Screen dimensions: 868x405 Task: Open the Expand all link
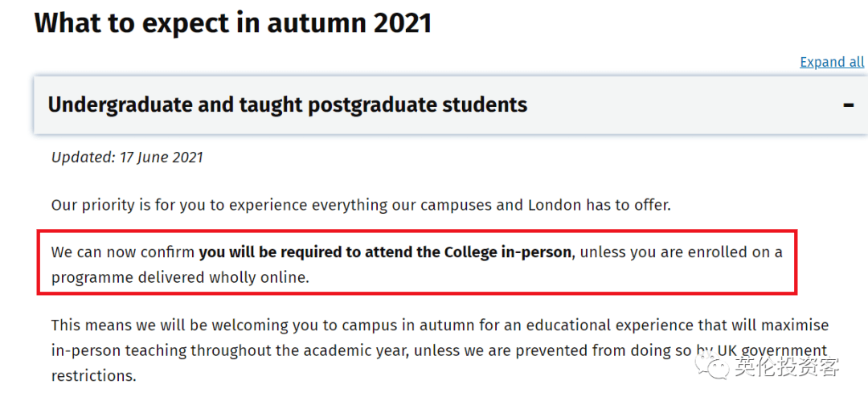pos(832,62)
